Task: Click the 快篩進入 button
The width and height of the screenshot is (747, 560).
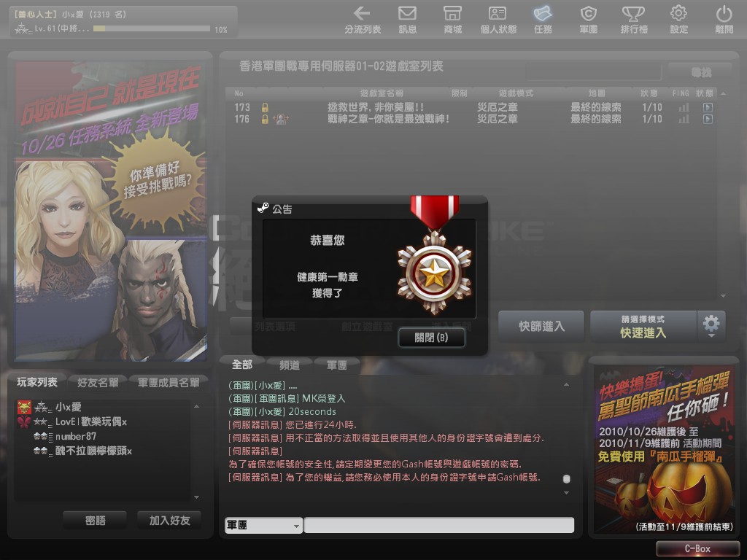Action: pos(541,326)
